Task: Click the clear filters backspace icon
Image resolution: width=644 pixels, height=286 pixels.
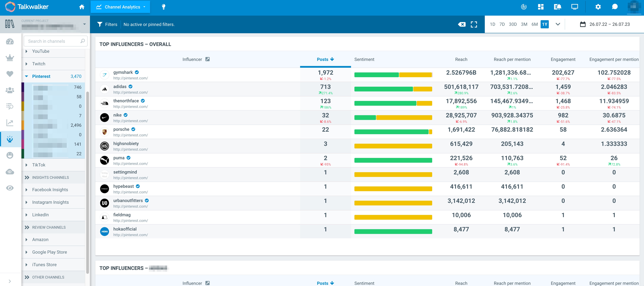Action: (x=462, y=24)
